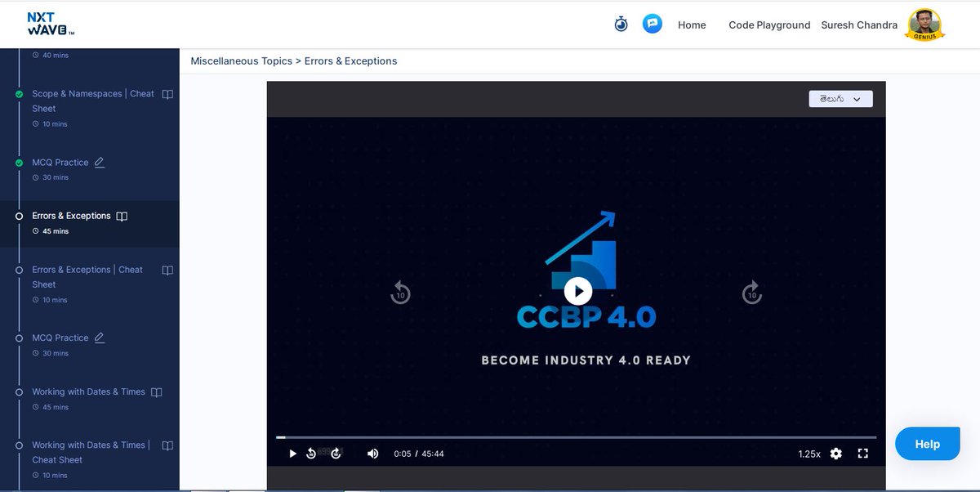The width and height of the screenshot is (980, 492).
Task: Open Suresh Chandra profile name
Action: 860,25
